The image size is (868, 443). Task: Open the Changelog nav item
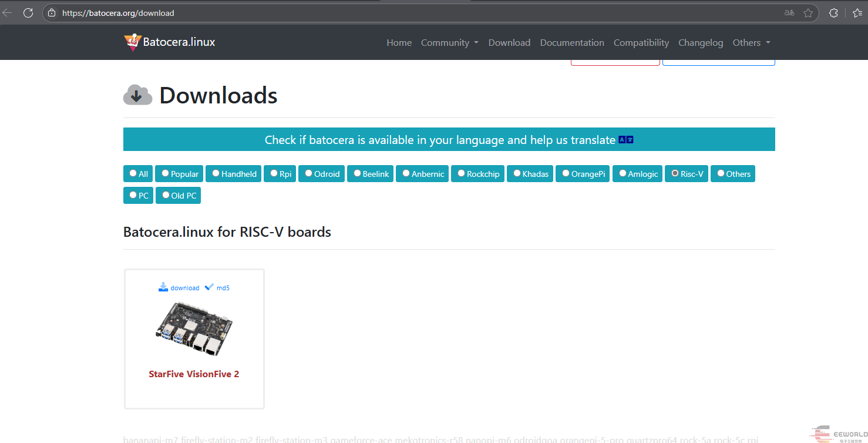coord(701,42)
